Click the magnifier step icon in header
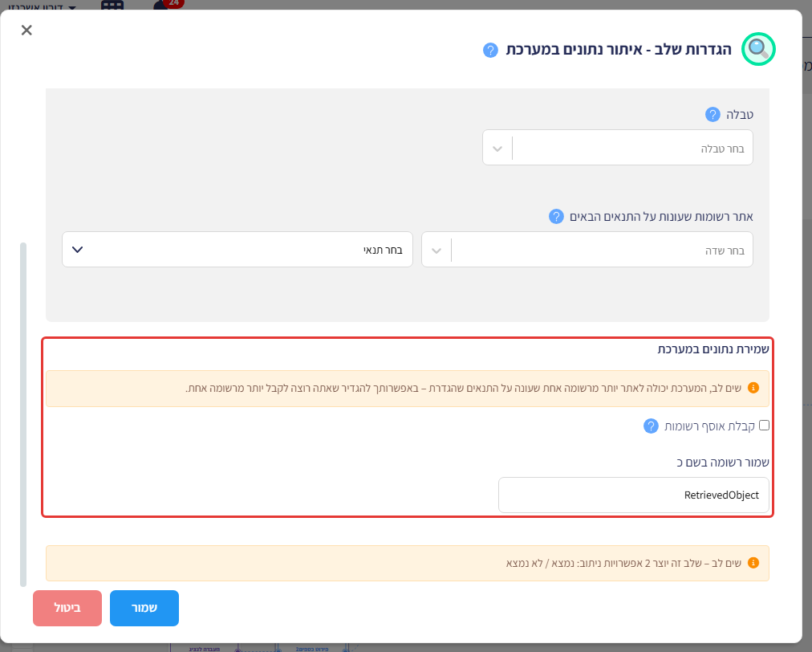 pos(758,49)
